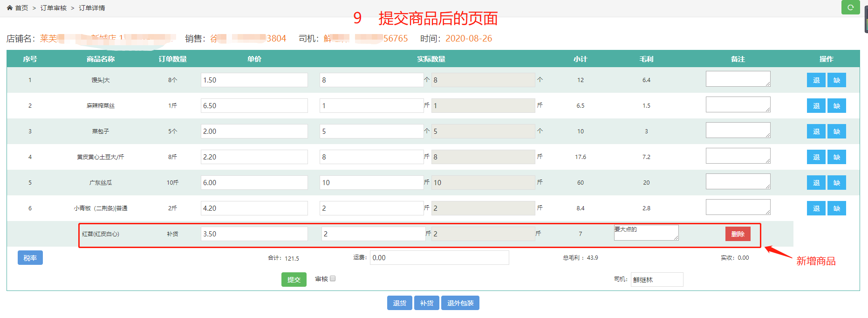Click the home icon in breadcrumb

click(10, 8)
